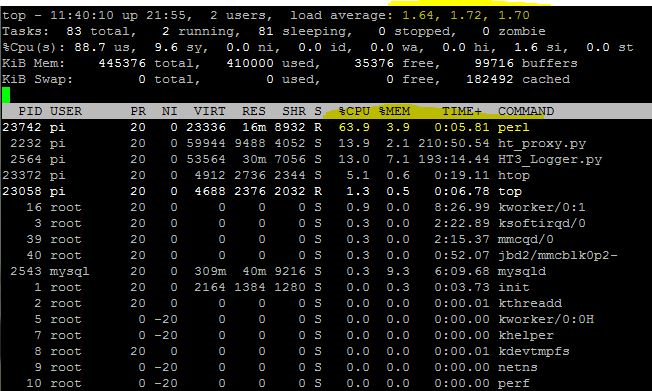Click the 2 users text in header
652x391 pixels.
240,16
